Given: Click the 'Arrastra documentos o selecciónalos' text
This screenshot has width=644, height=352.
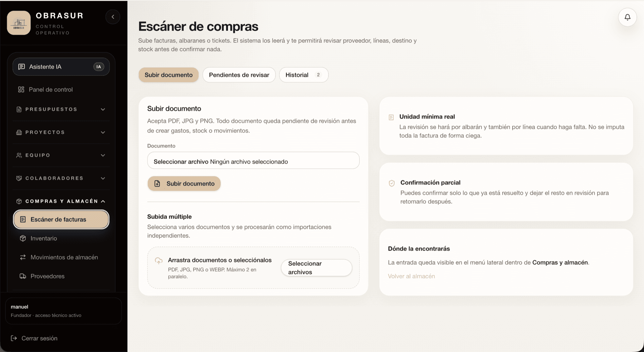Looking at the screenshot, I should coord(220,260).
